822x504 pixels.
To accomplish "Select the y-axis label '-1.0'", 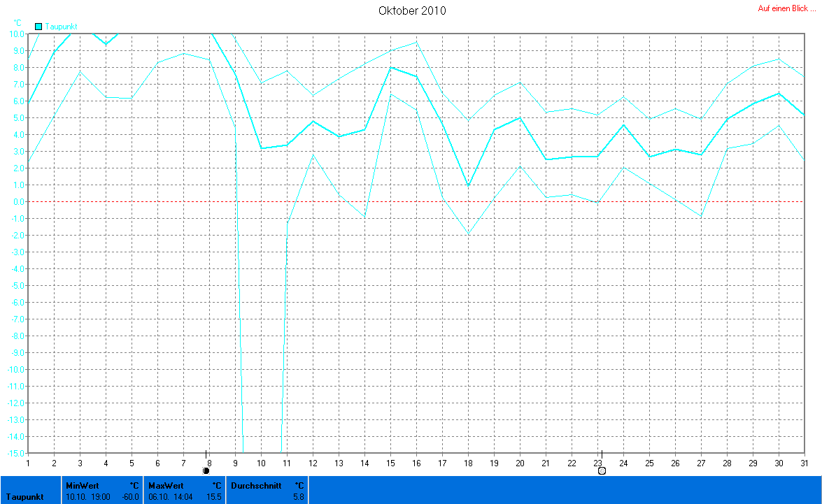I will pos(17,219).
